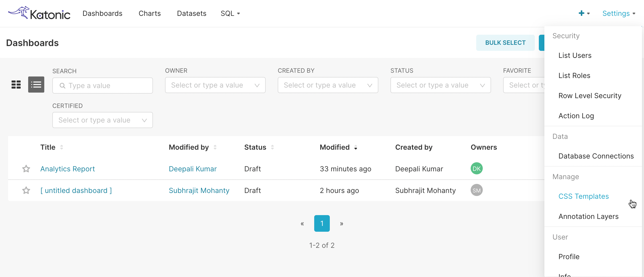This screenshot has height=277, width=644.
Task: Go to previous page arrow
Action: tap(302, 223)
